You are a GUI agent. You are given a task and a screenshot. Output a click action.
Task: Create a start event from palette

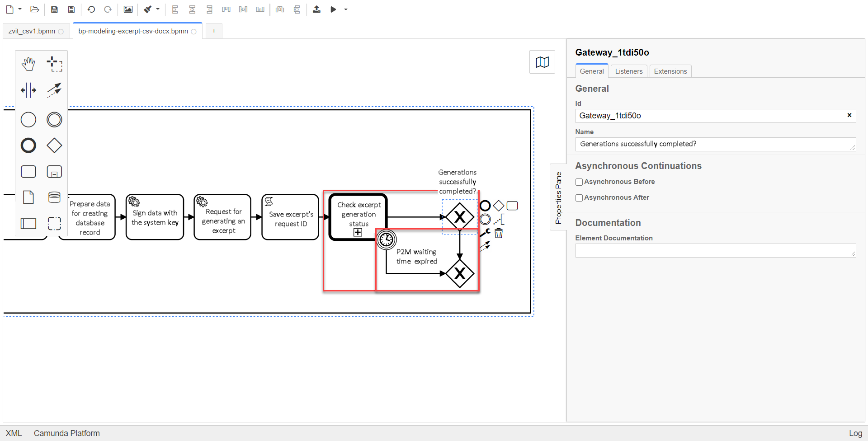click(x=28, y=120)
